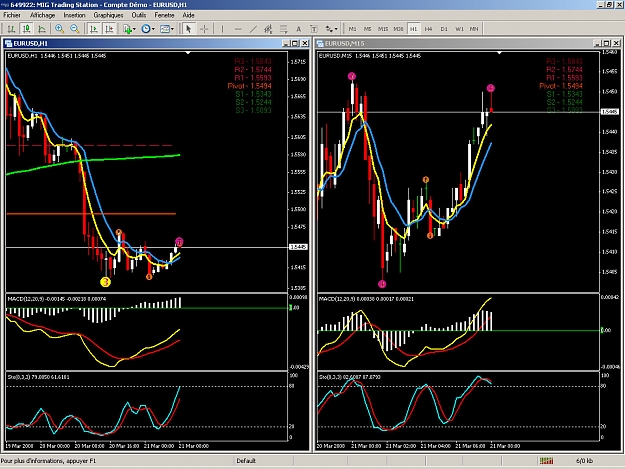The height and width of the screenshot is (469, 625).
Task: Open the Fenetre menu
Action: [164, 15]
